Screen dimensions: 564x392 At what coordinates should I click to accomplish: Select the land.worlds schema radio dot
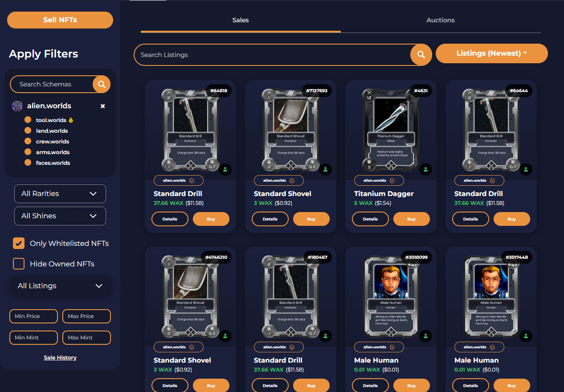(28, 131)
